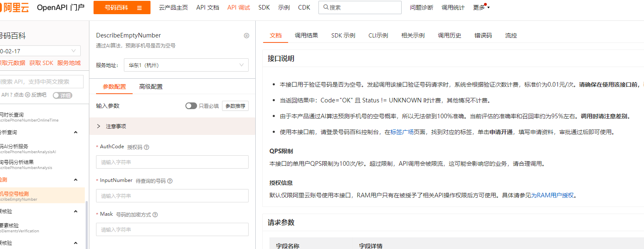
Task: Click the top bar 搜索 input
Action: point(360,7)
